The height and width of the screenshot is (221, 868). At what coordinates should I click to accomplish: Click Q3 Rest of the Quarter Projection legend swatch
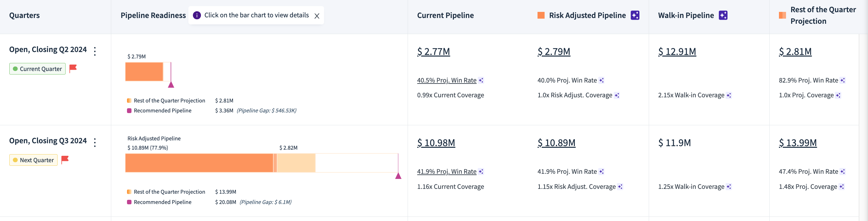(129, 192)
